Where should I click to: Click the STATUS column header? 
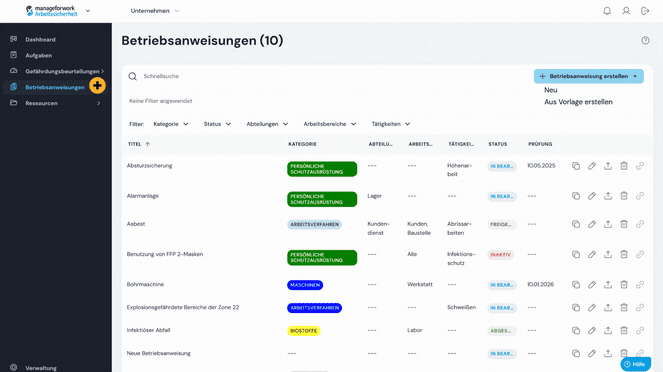[498, 144]
